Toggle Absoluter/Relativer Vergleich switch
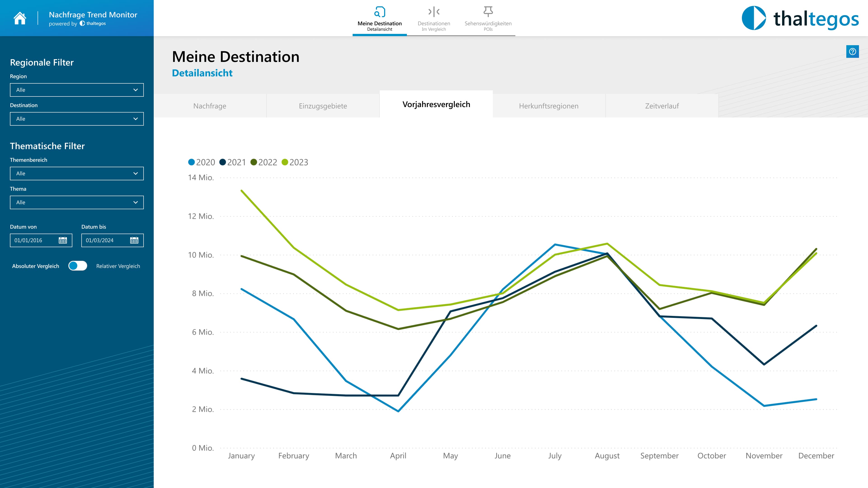The image size is (868, 488). [78, 266]
